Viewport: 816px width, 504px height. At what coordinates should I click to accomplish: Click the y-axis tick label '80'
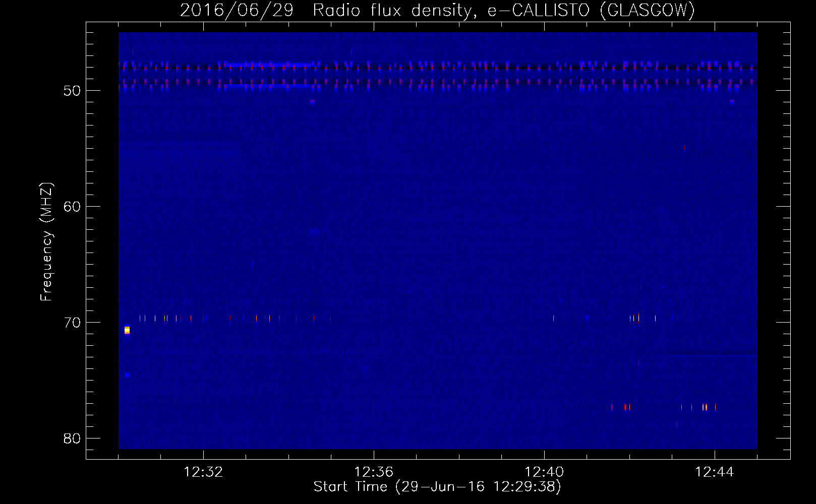(x=72, y=439)
